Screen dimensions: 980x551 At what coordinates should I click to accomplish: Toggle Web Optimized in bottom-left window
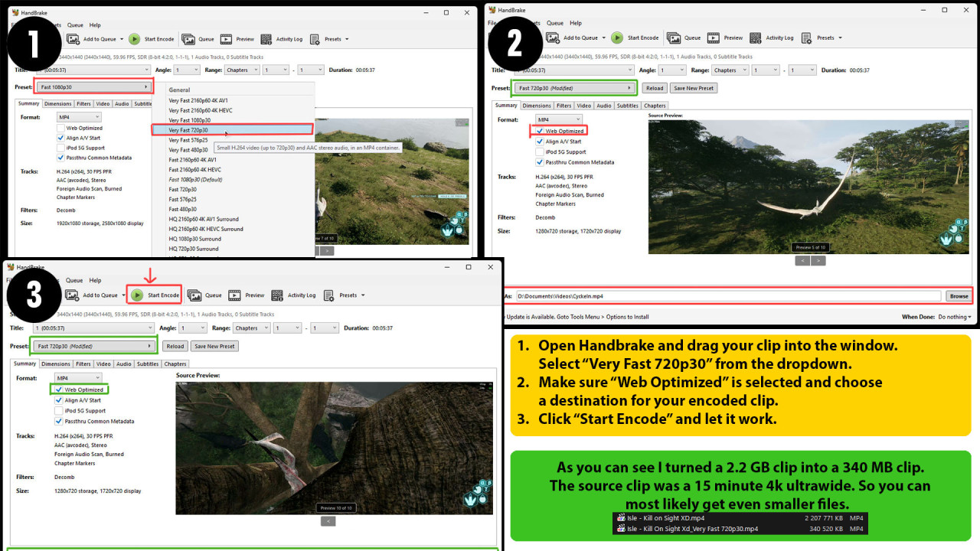(x=59, y=390)
